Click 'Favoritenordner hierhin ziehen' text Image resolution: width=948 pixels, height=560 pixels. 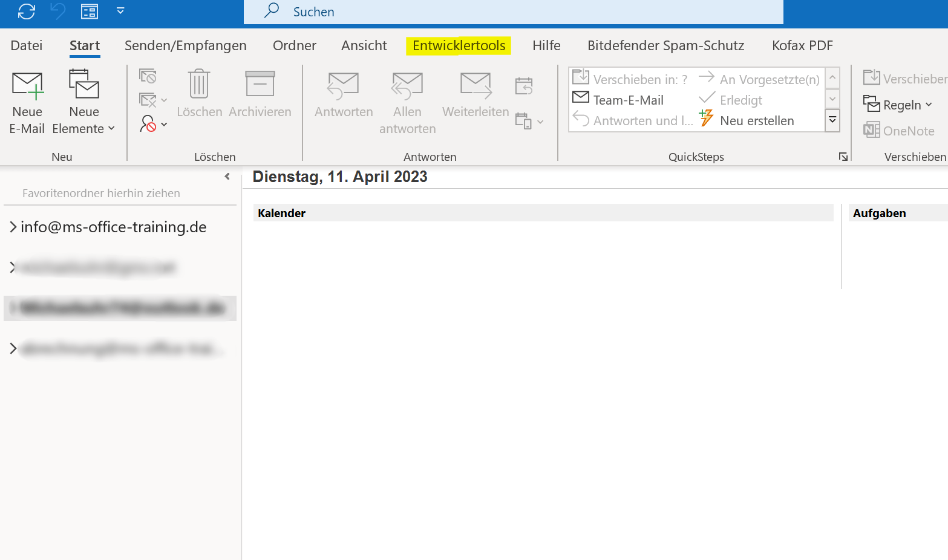pyautogui.click(x=101, y=194)
